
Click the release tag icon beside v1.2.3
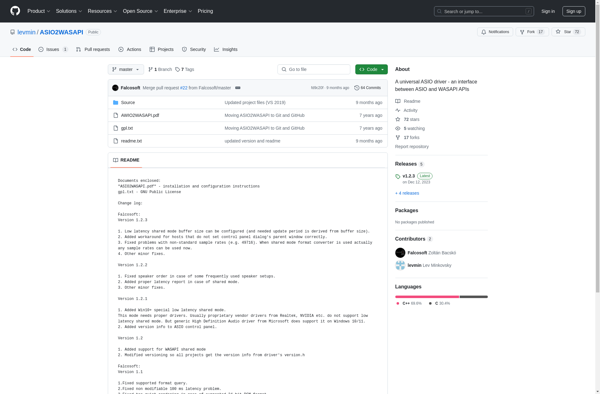[398, 176]
